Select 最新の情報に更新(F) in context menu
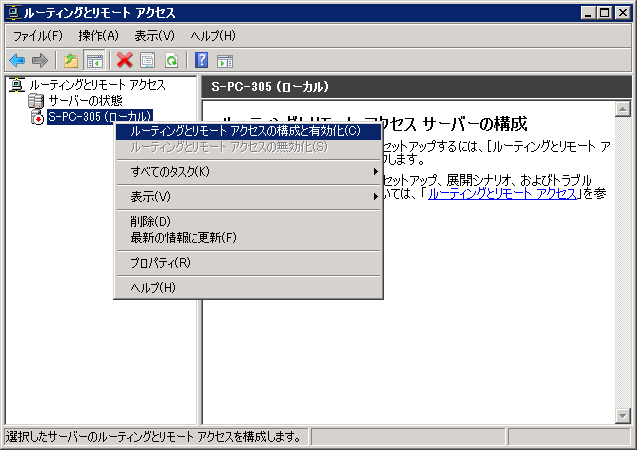Screen dimensions: 637x450 coord(183,238)
